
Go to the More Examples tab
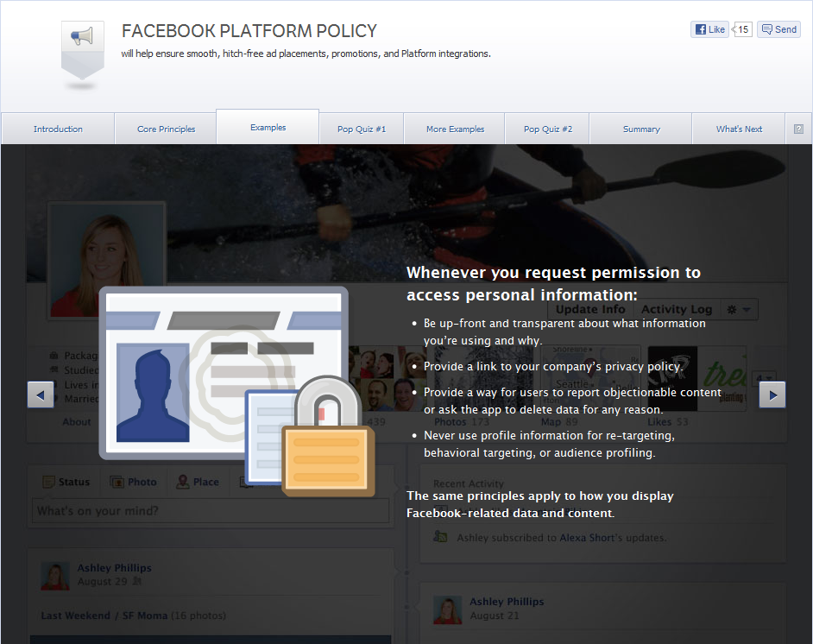pyautogui.click(x=455, y=129)
